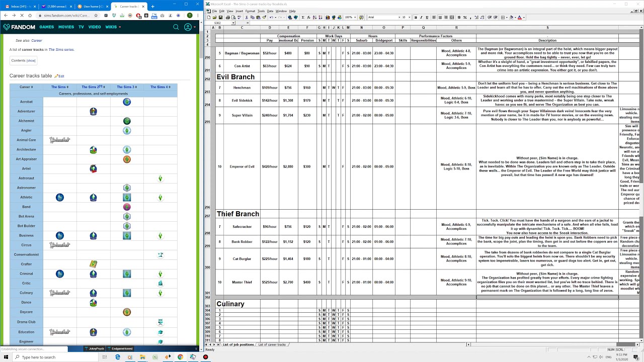Click the Print icon in Excel toolbar
Viewport: 644px width, 362px height.
228,17
